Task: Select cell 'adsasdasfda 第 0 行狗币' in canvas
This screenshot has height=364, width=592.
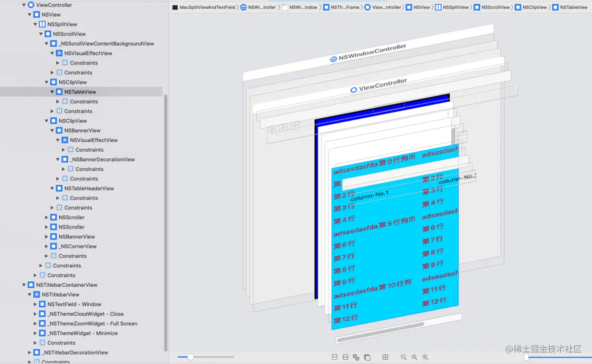Action: point(375,164)
